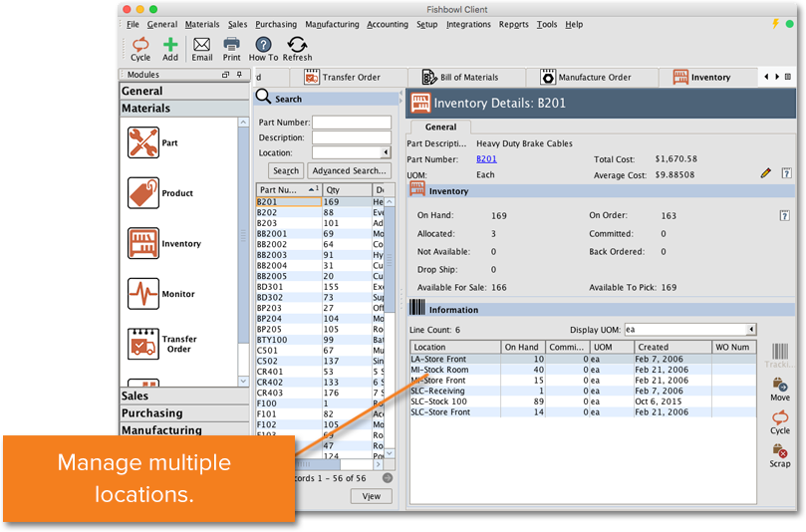Click the Move inventory icon
This screenshot has height=532, width=806.
(x=780, y=390)
